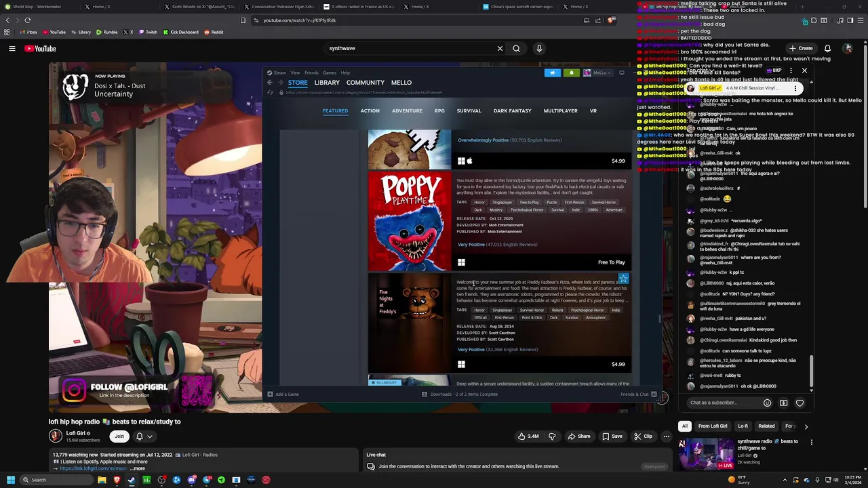Open more actions ellipsis under video

tap(666, 436)
